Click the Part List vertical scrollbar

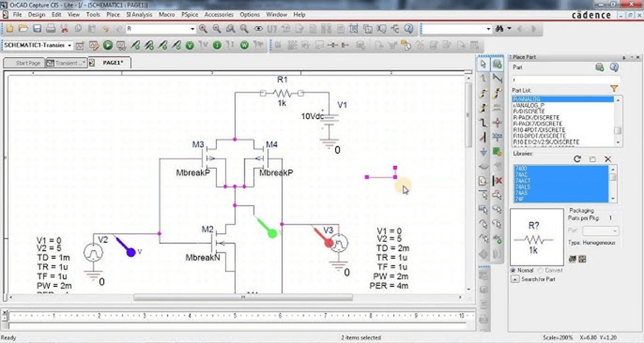click(x=617, y=121)
